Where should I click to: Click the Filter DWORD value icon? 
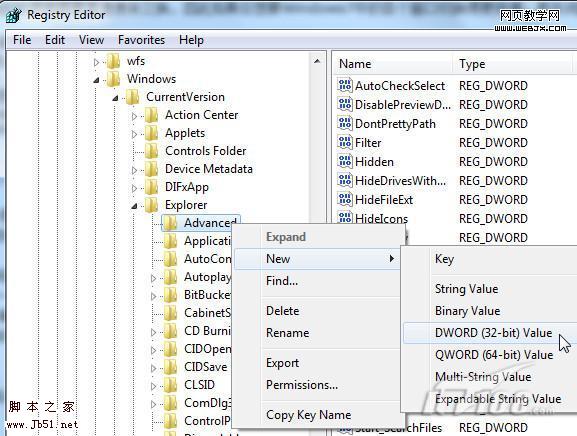click(345, 142)
